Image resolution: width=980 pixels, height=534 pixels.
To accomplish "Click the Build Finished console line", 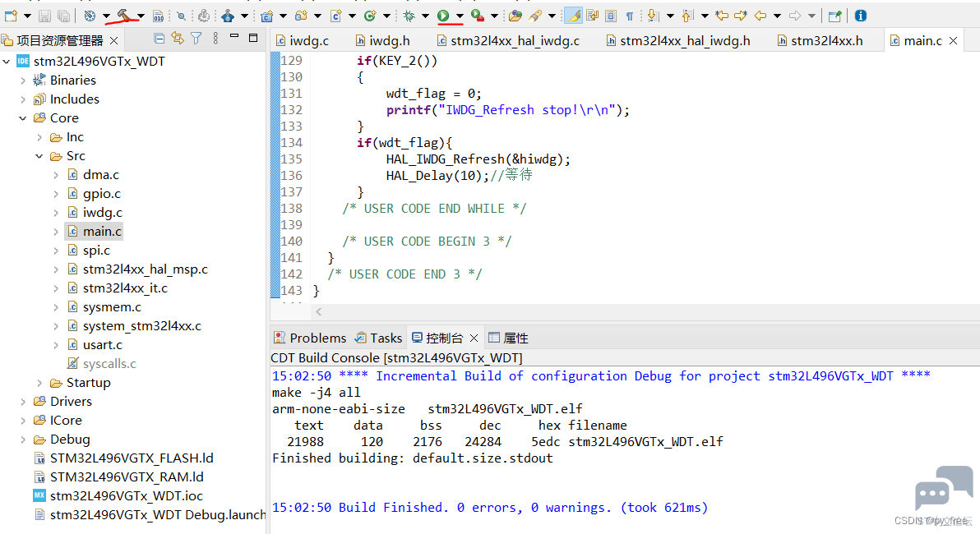I will 490,507.
